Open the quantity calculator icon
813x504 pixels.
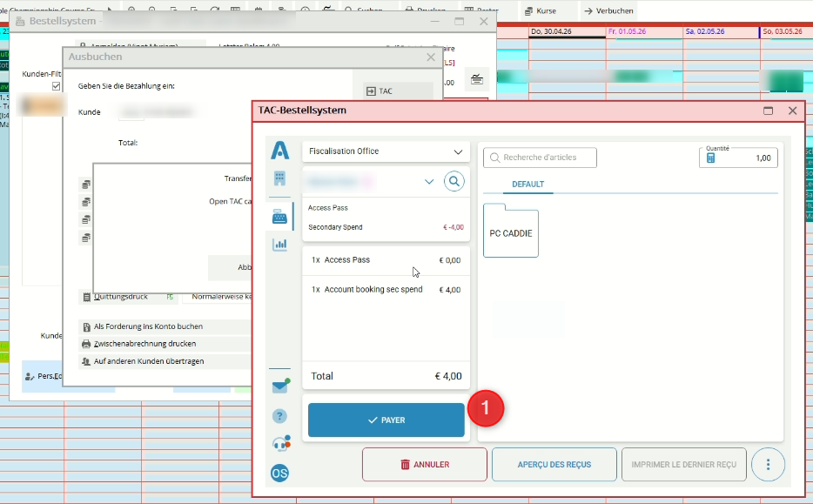click(710, 158)
